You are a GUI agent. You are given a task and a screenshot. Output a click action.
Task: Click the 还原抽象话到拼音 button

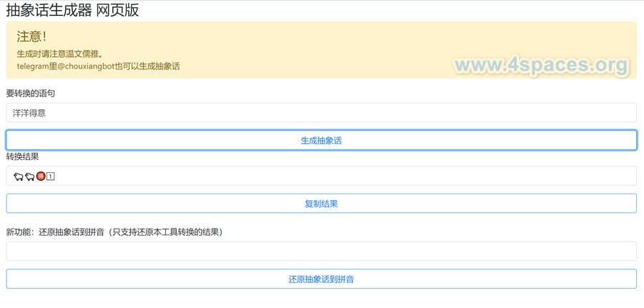(x=321, y=279)
